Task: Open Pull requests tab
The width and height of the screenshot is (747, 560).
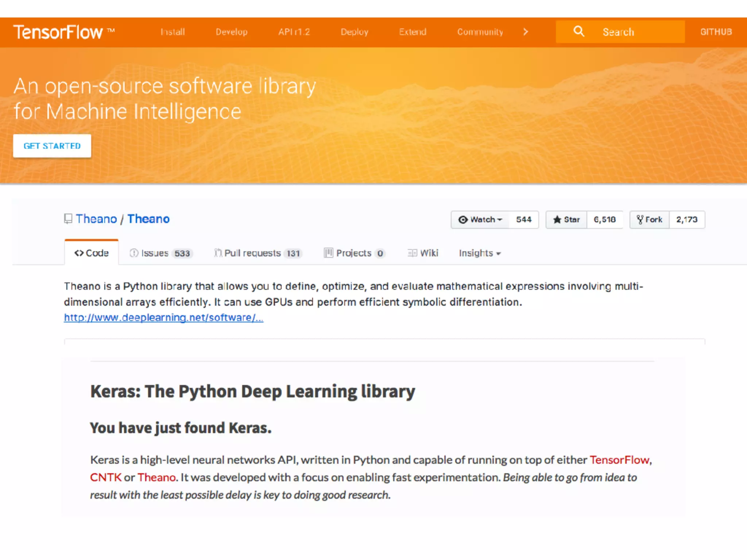Action: click(x=258, y=253)
